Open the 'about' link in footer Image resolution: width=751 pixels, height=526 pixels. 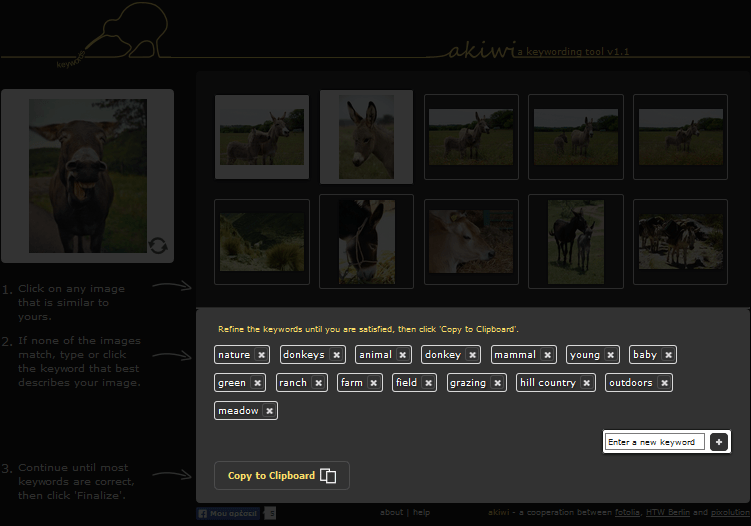click(x=391, y=513)
